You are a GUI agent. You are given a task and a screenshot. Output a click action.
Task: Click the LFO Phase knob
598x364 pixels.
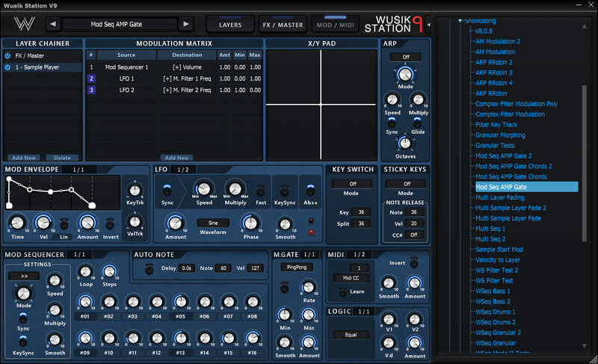[x=250, y=223]
